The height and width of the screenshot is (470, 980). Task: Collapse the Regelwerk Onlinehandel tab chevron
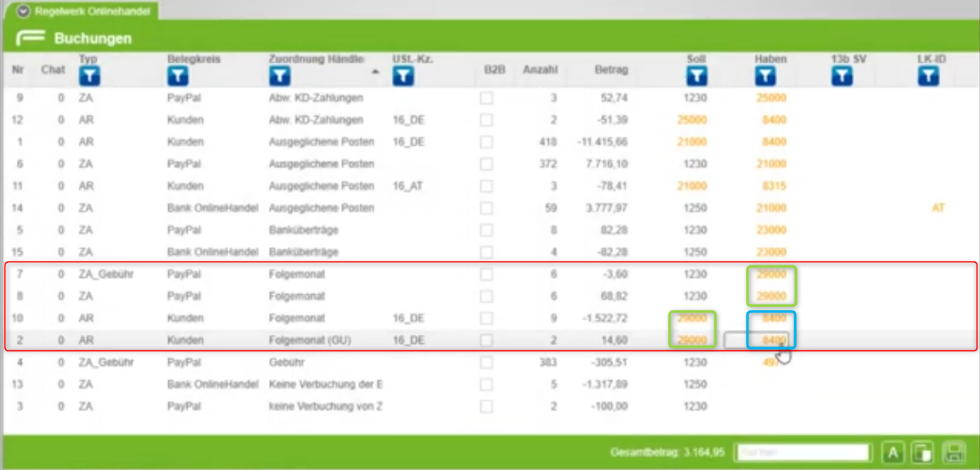click(24, 12)
